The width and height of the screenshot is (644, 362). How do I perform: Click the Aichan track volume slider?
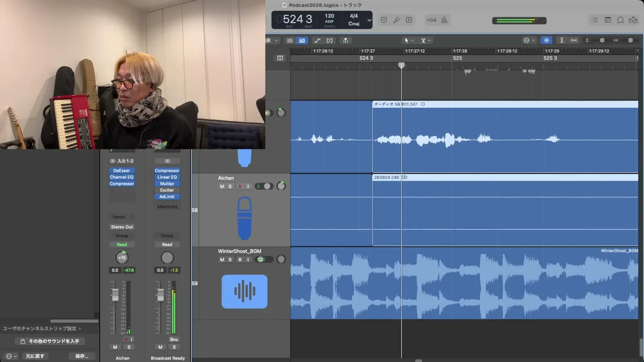(264, 186)
